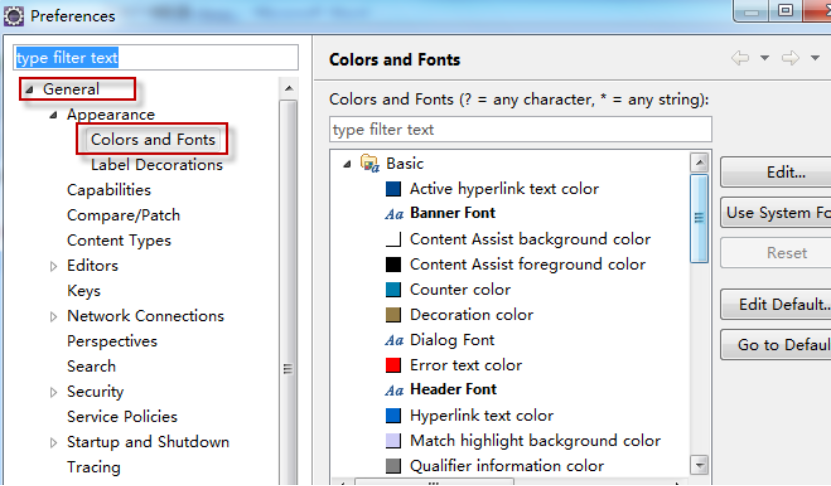The width and height of the screenshot is (831, 486).
Task: Expand the Security tree node
Action: point(53,392)
